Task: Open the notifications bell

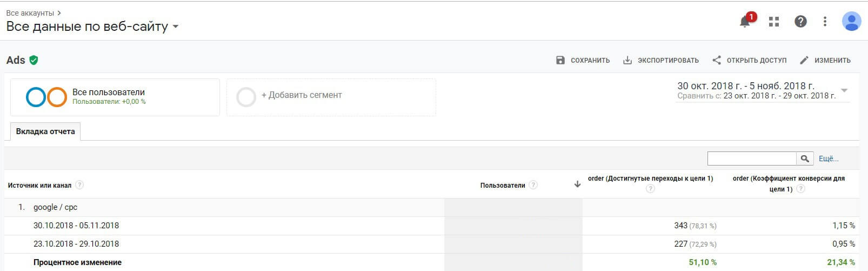Action: [745, 22]
